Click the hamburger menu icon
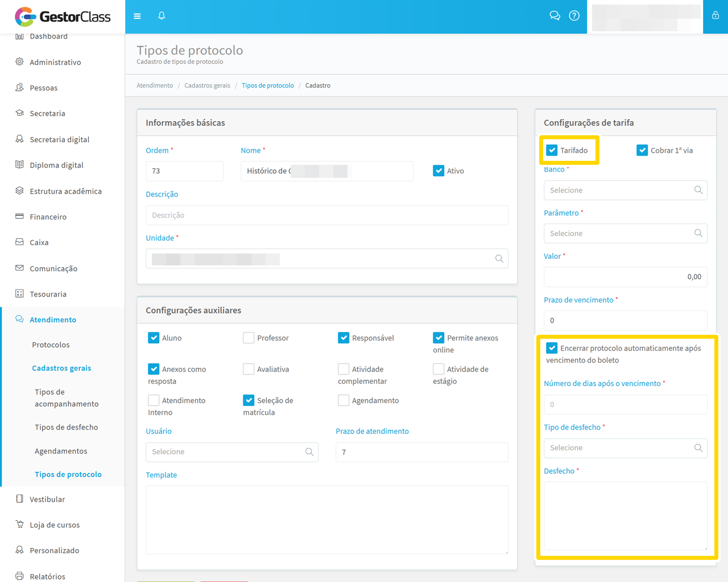The image size is (728, 582). [137, 16]
